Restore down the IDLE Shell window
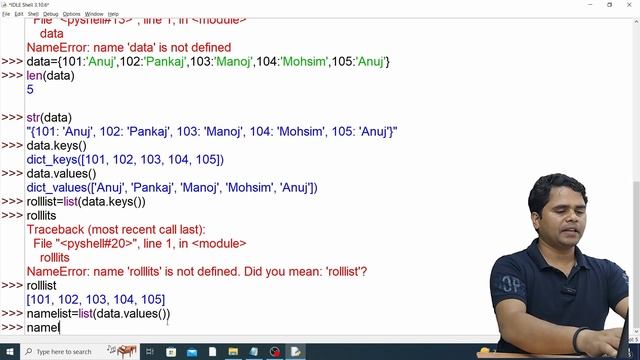 point(609,4)
